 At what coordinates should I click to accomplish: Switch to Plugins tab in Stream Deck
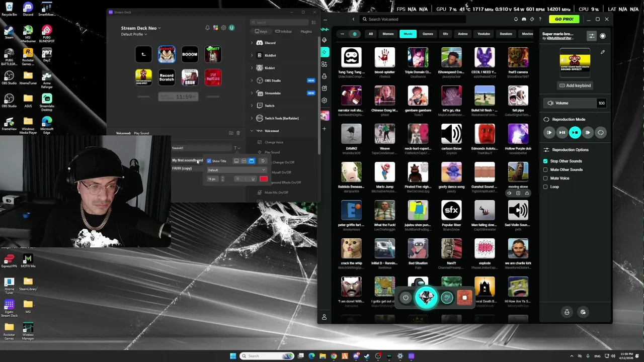point(306,32)
